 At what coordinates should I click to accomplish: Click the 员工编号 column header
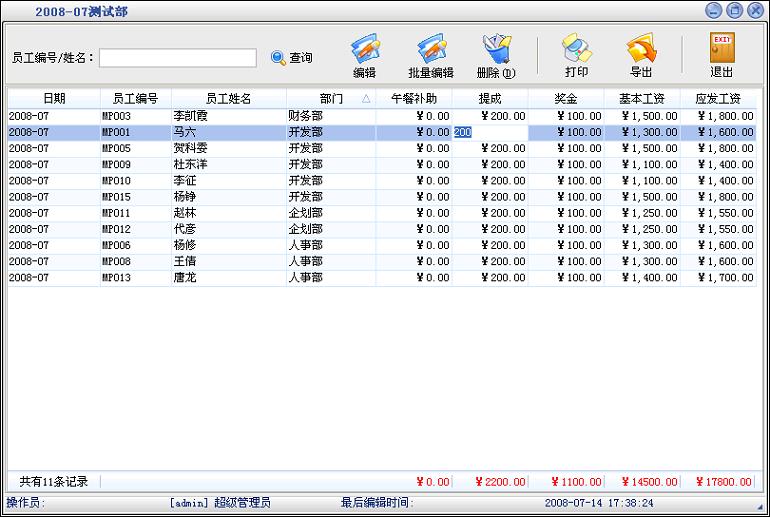point(135,99)
